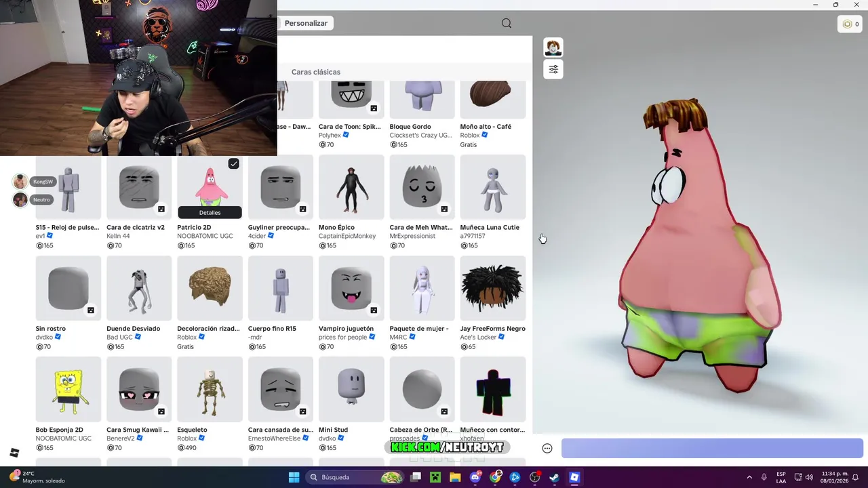Click the Neutro user bubble
This screenshot has height=488, width=868.
pos(33,199)
